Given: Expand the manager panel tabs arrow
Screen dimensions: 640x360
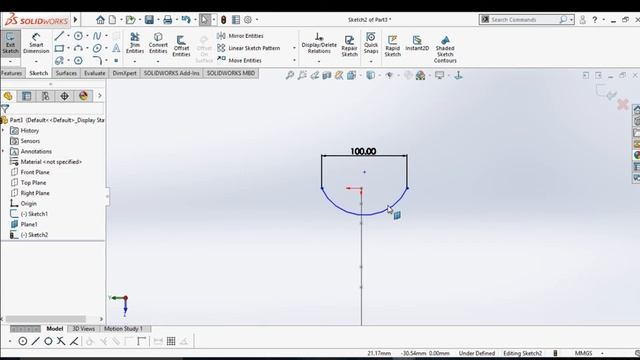Looking at the screenshot, I should coord(100,96).
